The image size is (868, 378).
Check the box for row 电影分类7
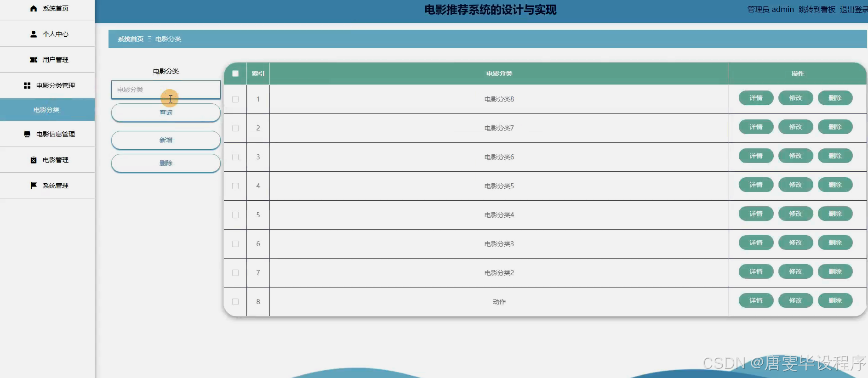pos(235,128)
